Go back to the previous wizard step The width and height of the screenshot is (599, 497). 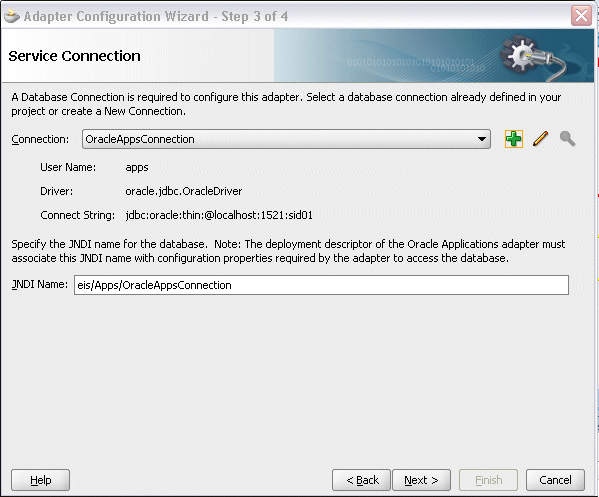click(x=361, y=480)
